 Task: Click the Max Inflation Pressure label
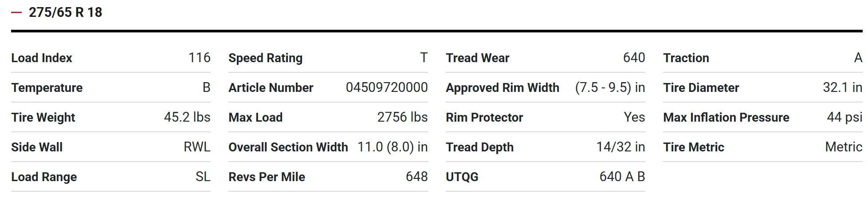pyautogui.click(x=726, y=118)
